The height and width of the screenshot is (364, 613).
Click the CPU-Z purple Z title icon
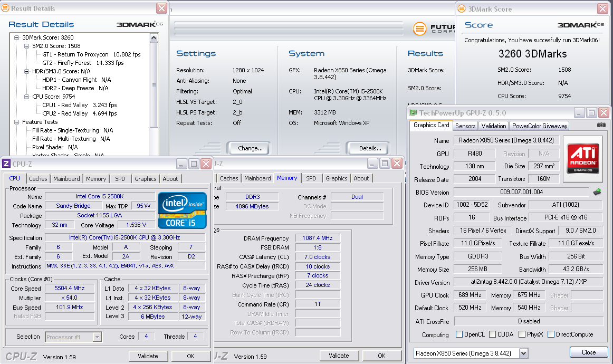pos(6,164)
